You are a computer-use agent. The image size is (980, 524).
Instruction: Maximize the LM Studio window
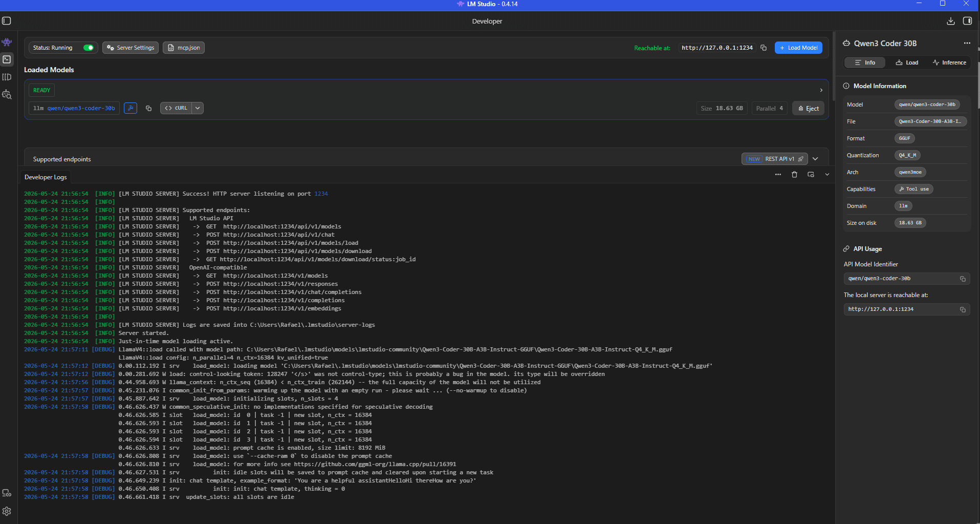(x=943, y=4)
